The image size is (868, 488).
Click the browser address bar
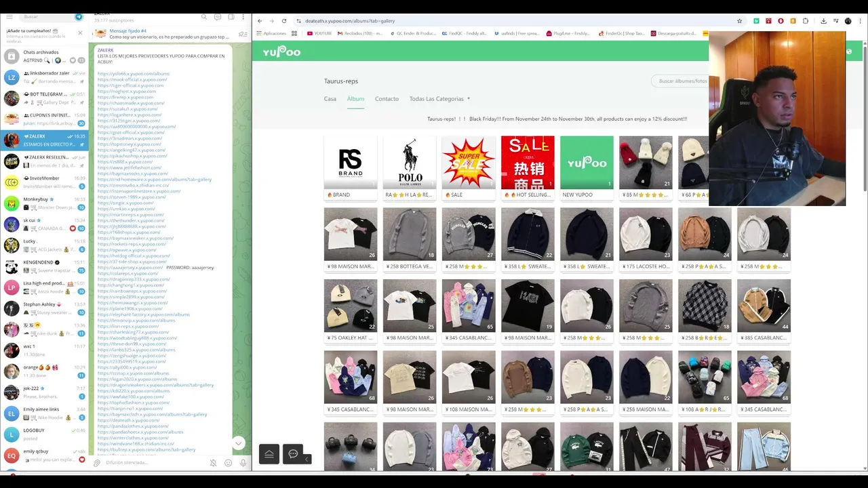pos(515,21)
